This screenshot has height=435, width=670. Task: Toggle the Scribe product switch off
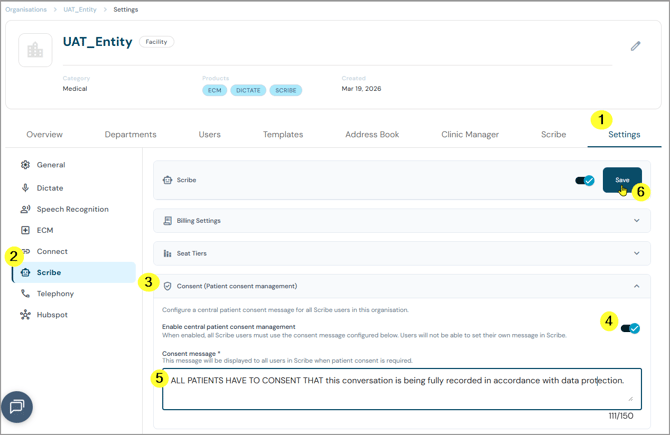pos(585,180)
